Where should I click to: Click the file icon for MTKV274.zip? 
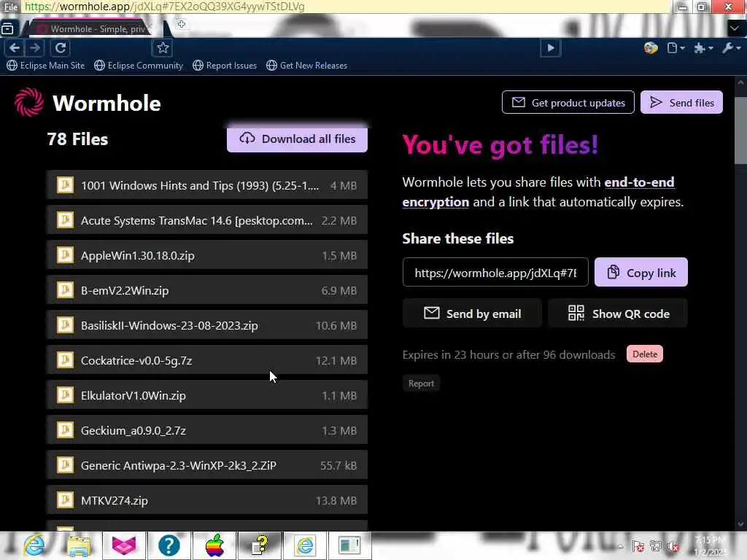tap(65, 500)
